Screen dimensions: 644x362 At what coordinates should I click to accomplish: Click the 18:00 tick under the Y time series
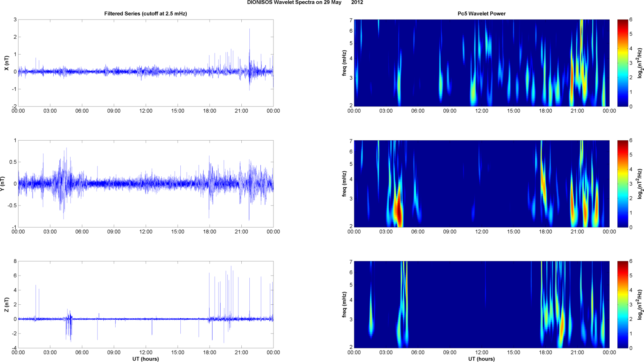pos(210,232)
